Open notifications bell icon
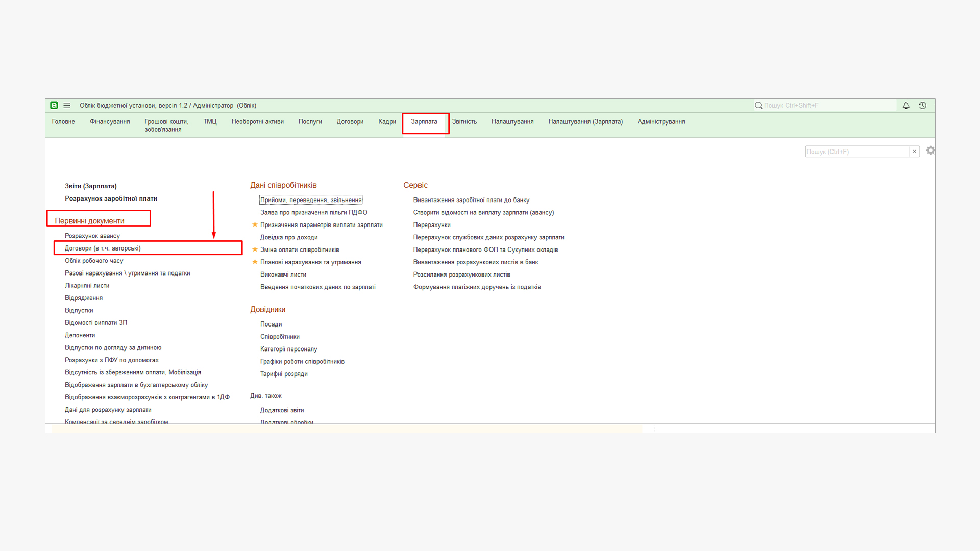The height and width of the screenshot is (551, 980). (x=906, y=106)
